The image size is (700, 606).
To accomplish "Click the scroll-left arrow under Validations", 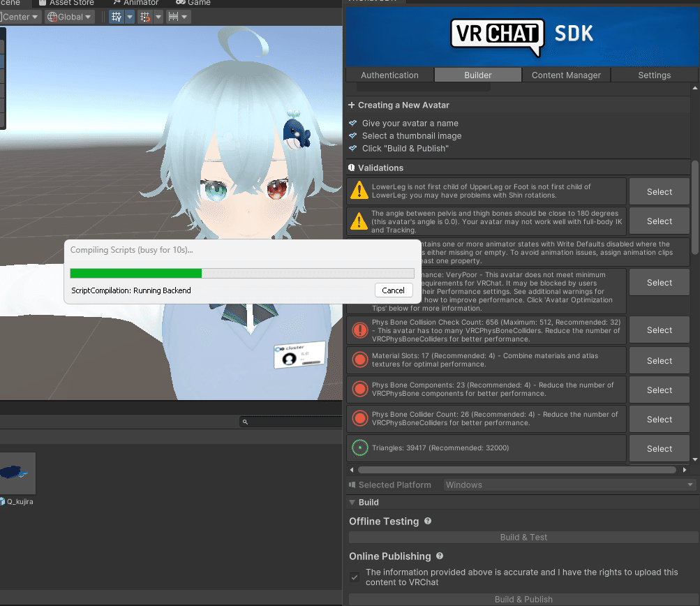I will tap(352, 470).
